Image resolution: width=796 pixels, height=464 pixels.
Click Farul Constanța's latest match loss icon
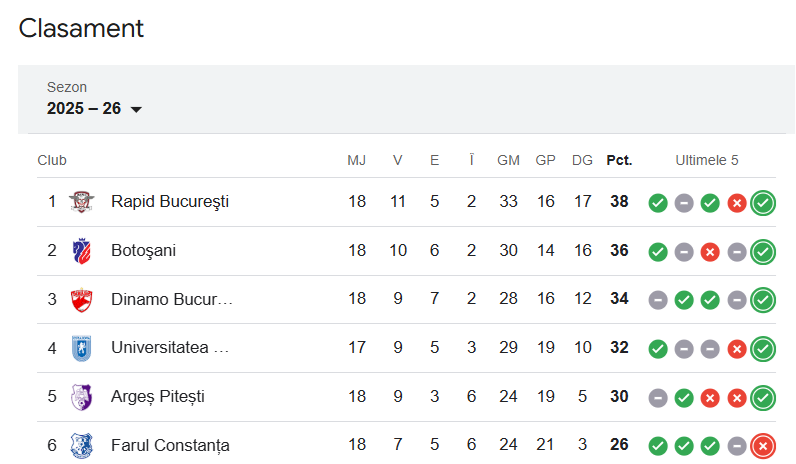click(763, 446)
